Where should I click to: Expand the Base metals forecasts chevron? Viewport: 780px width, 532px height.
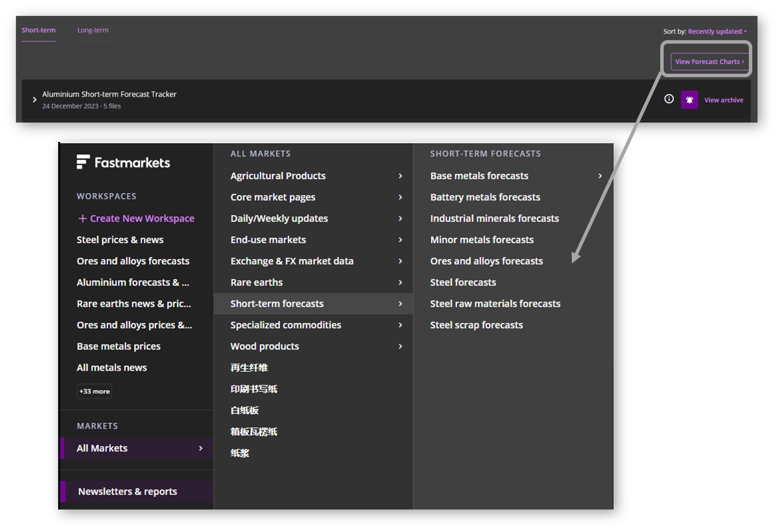pyautogui.click(x=600, y=176)
